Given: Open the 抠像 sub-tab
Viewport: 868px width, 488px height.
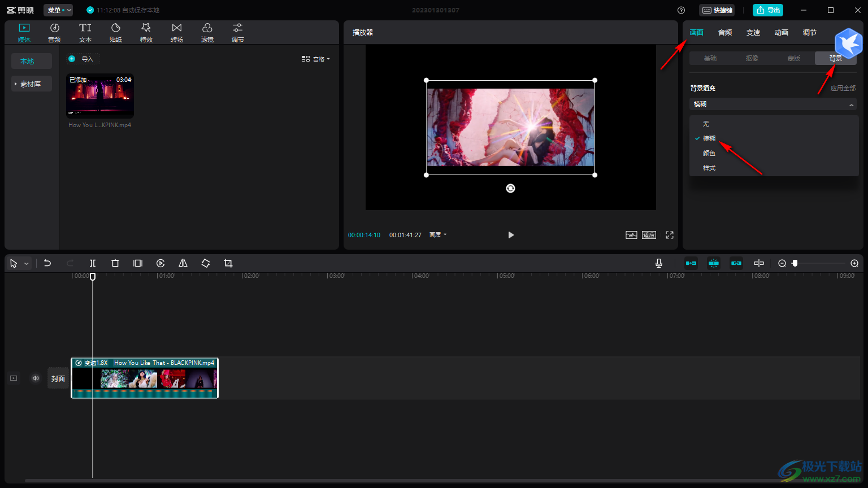Looking at the screenshot, I should (x=752, y=58).
